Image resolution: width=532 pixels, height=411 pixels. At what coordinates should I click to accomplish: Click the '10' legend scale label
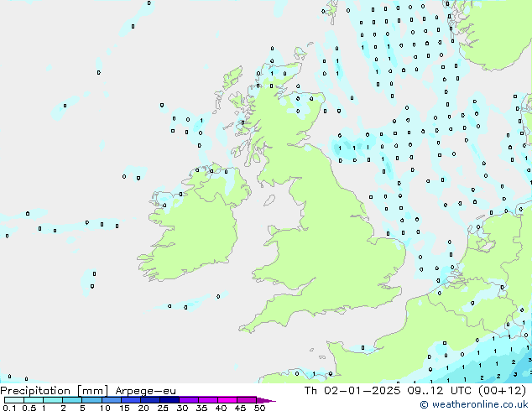[105, 408]
